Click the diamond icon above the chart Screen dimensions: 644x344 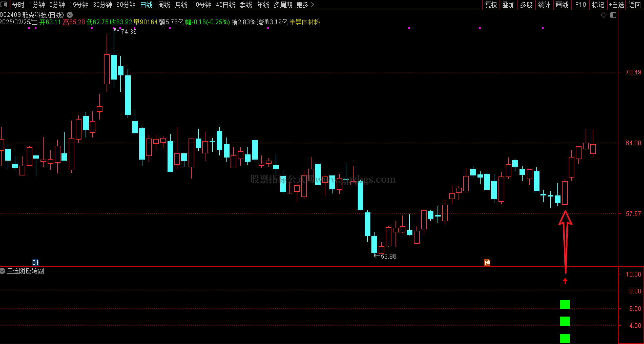(604, 15)
